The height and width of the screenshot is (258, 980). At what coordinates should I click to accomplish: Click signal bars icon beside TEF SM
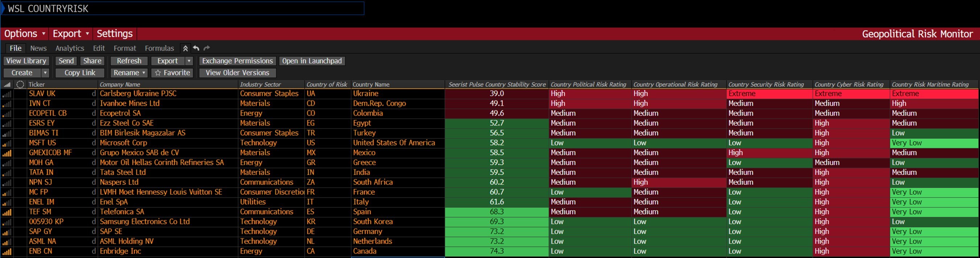7,212
